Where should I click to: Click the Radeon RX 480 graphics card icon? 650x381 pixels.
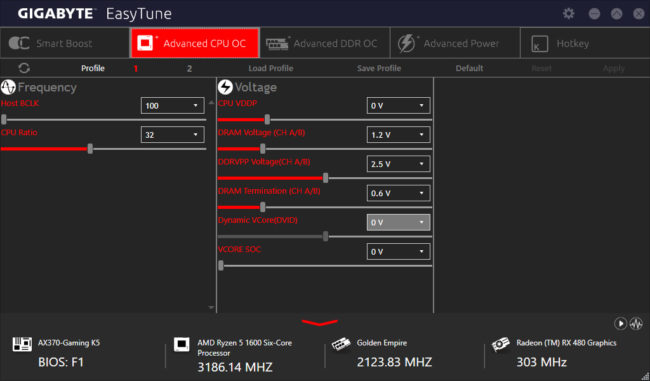500,344
